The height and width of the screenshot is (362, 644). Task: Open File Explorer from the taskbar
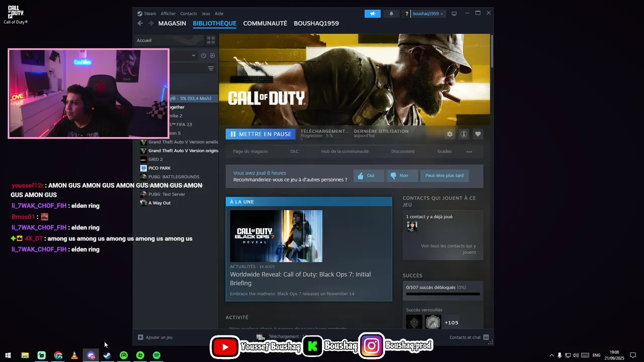pos(25,355)
